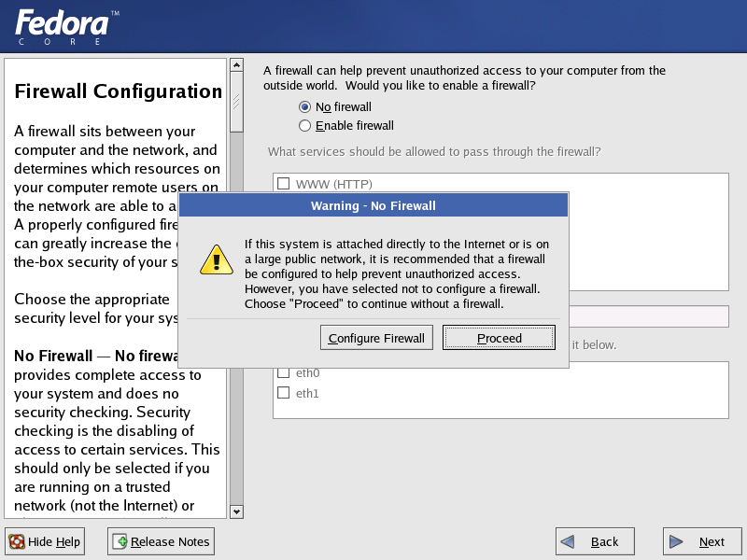Select the Enable firewall radio option
This screenshot has height=560, width=747.
[304, 126]
